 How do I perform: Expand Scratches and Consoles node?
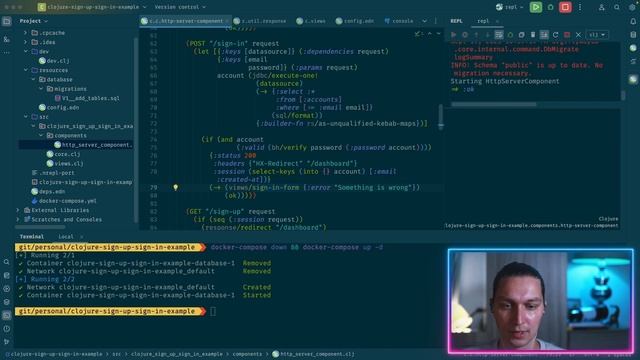(18, 220)
